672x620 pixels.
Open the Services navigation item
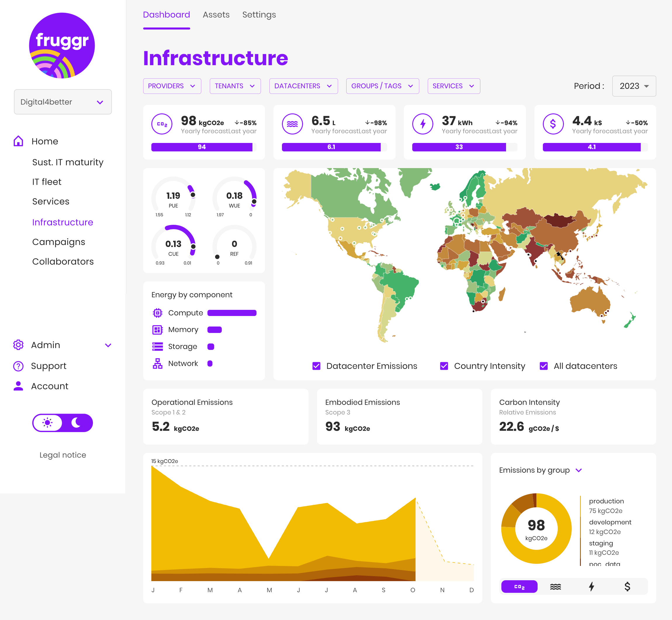tap(50, 201)
